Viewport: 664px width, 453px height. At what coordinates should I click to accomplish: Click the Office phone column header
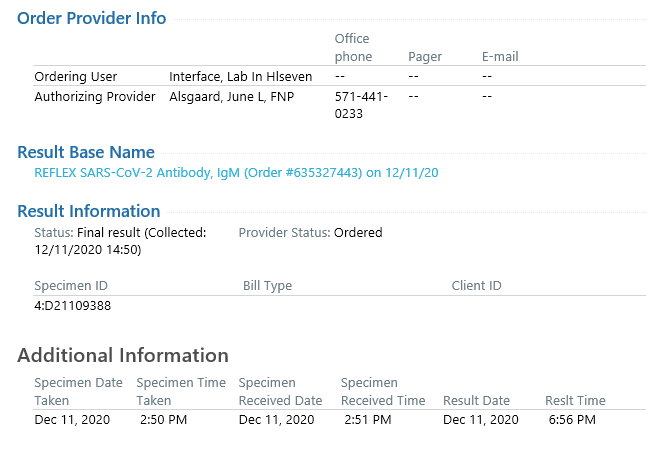point(353,47)
